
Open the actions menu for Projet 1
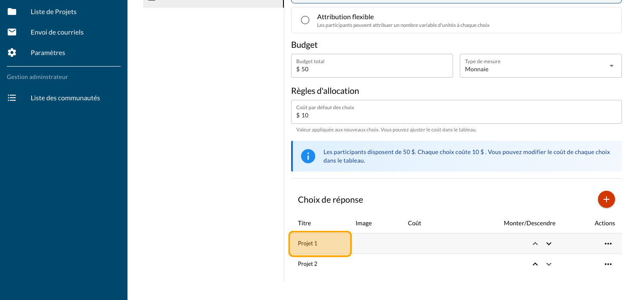(608, 244)
